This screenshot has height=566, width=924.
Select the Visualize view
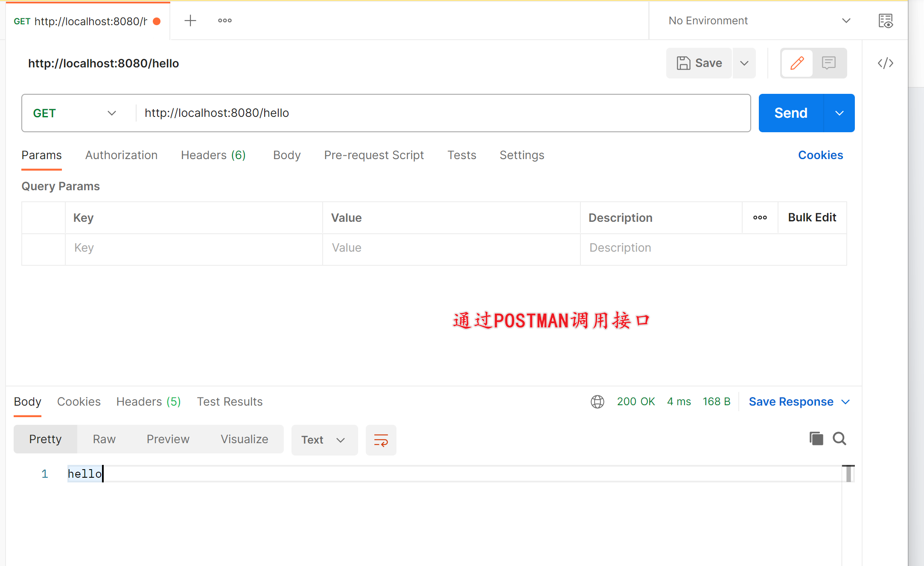(x=244, y=439)
